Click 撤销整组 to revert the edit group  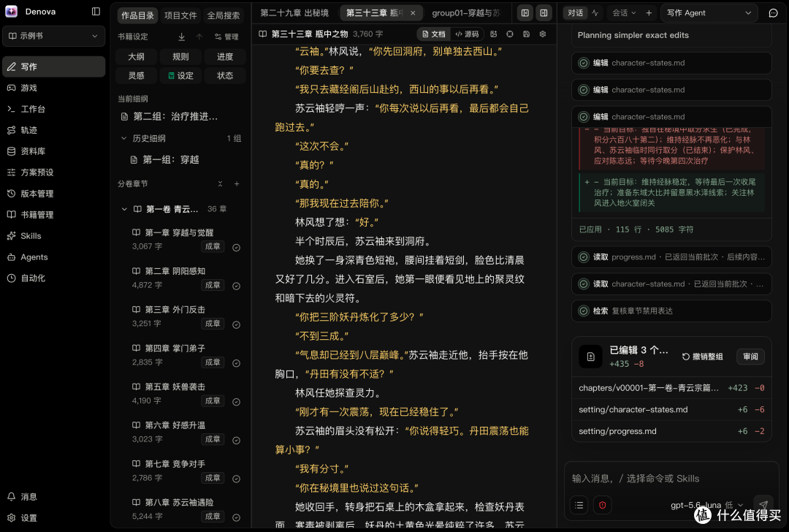[703, 357]
